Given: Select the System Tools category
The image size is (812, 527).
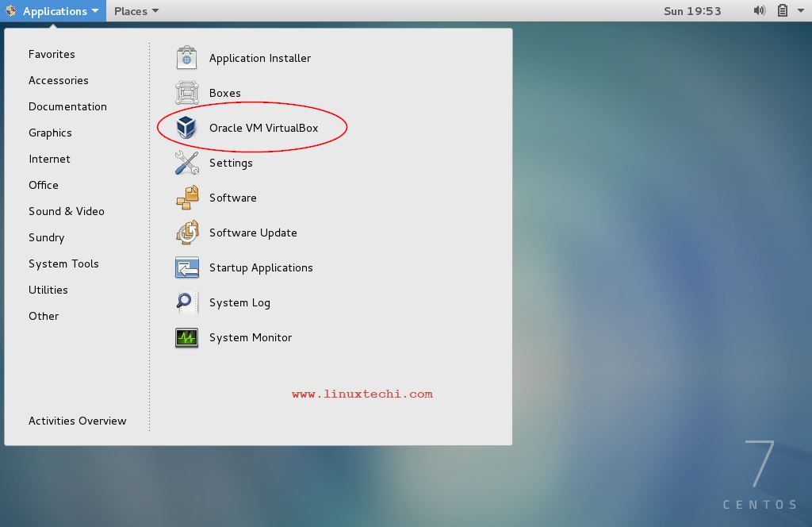Looking at the screenshot, I should [63, 263].
